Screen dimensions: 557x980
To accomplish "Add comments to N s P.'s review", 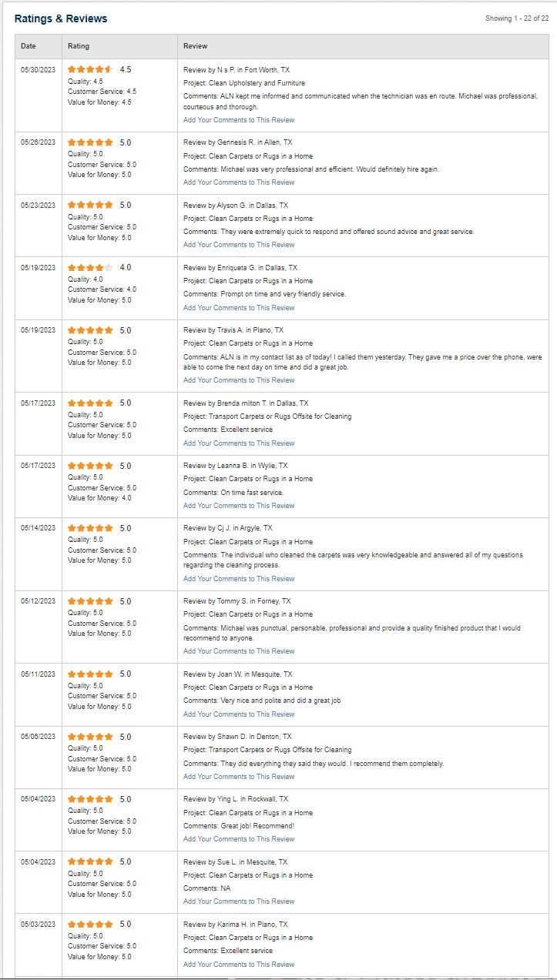I will tap(239, 120).
